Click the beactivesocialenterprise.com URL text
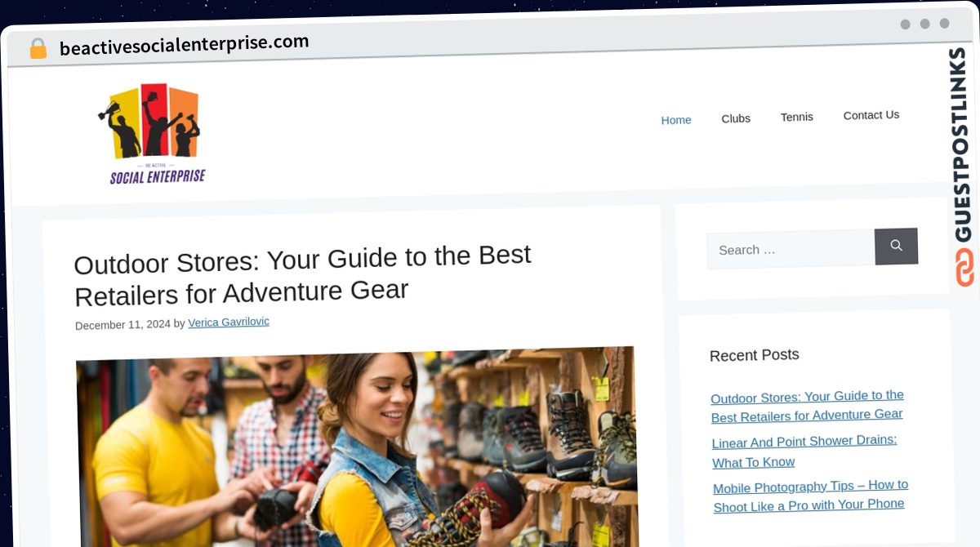 tap(185, 44)
